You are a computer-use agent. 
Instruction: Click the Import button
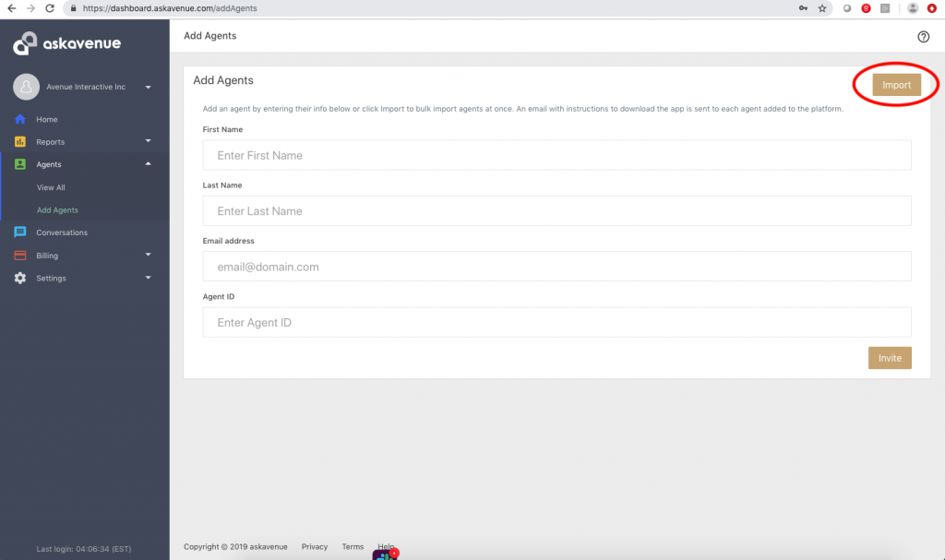[896, 85]
